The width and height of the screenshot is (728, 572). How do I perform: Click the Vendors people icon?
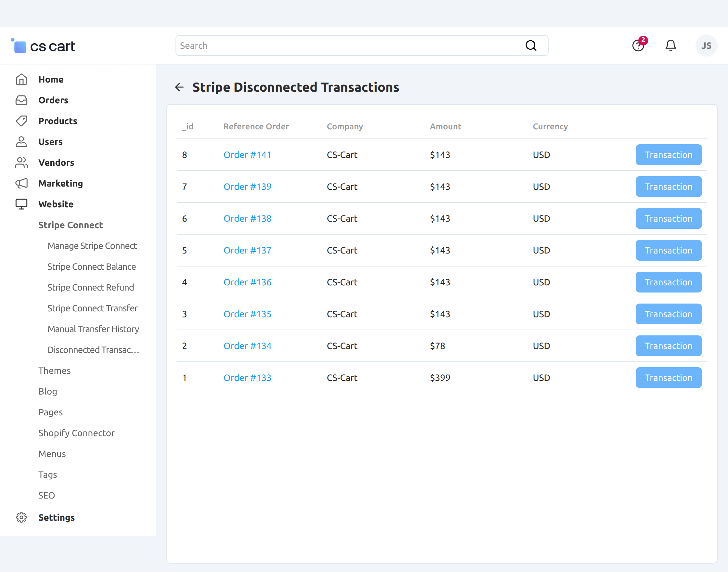pyautogui.click(x=21, y=162)
